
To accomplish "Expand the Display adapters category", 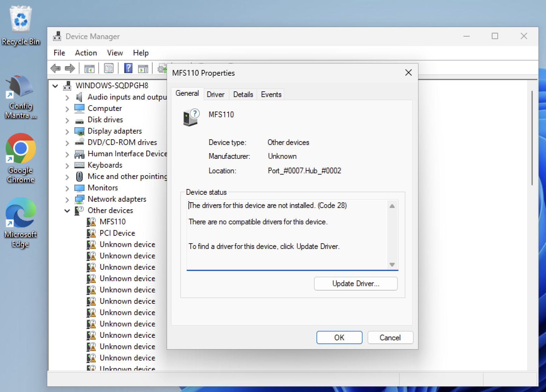I will [x=67, y=132].
